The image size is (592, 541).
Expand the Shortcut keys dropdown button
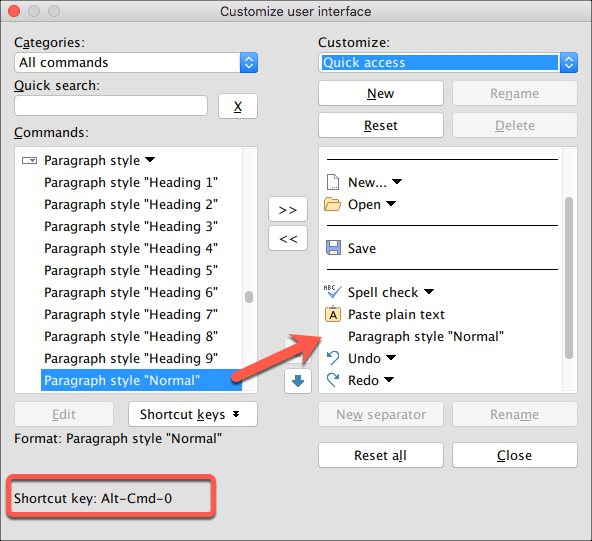[x=193, y=414]
